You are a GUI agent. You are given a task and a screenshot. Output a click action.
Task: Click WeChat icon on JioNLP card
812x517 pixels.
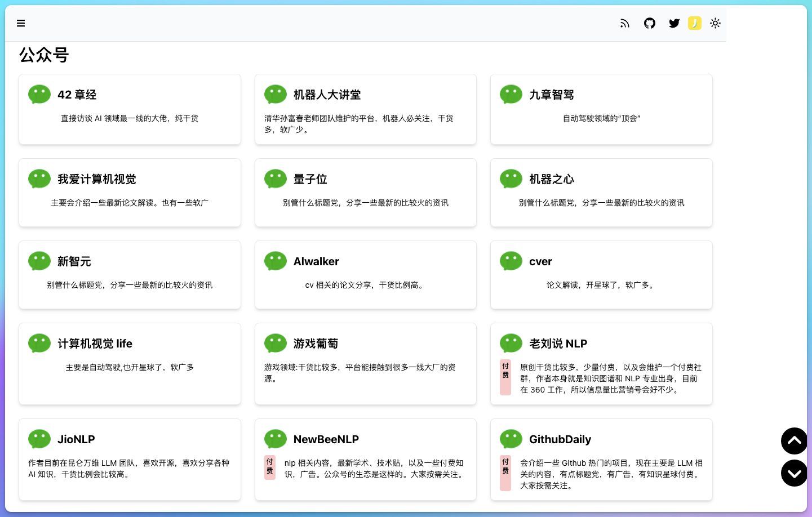coord(39,439)
